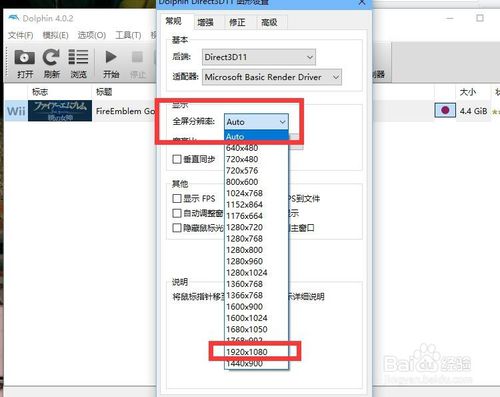This screenshot has height=397, width=500.
Task: Open the 选项(O) menu
Action: (x=92, y=35)
